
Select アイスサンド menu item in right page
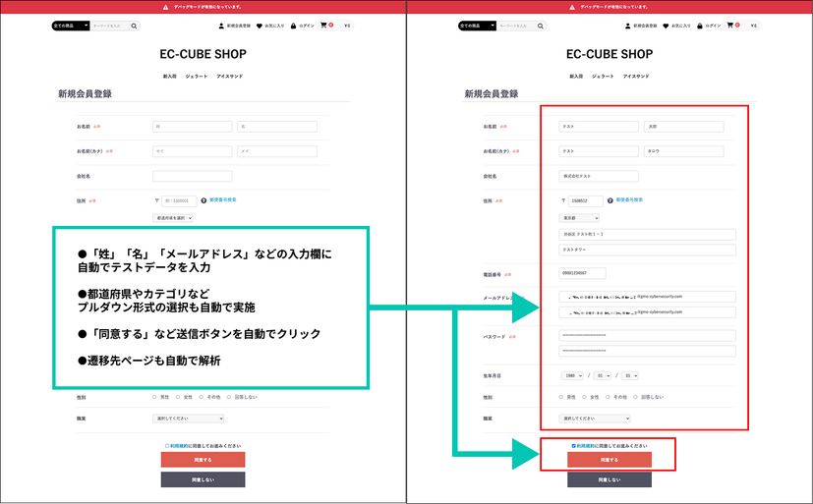tap(636, 76)
